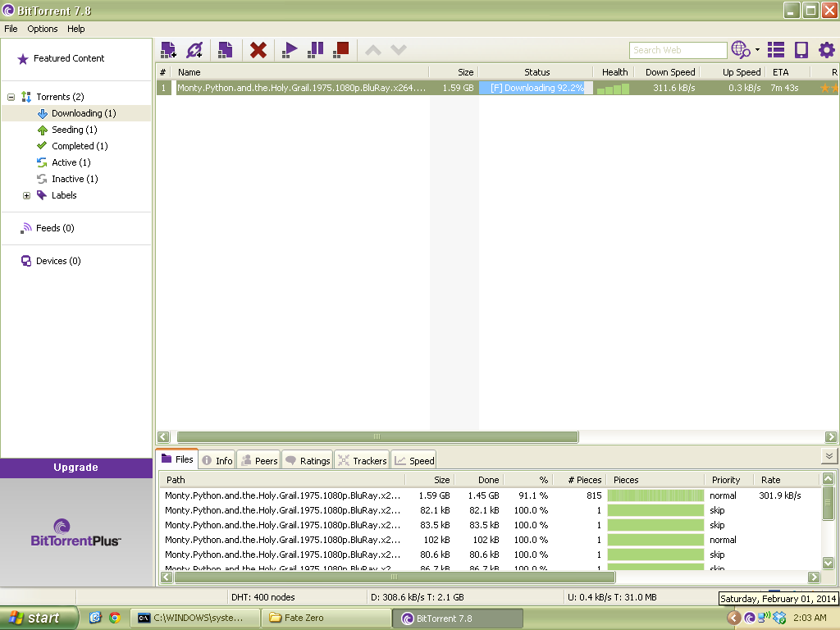
Task: Select the file row sized 102 kB
Action: [x=490, y=540]
